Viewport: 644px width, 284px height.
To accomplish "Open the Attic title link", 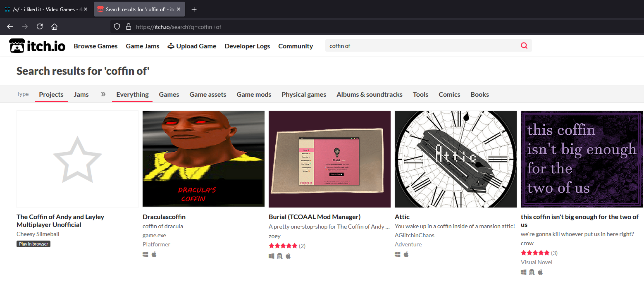I will click(x=402, y=217).
